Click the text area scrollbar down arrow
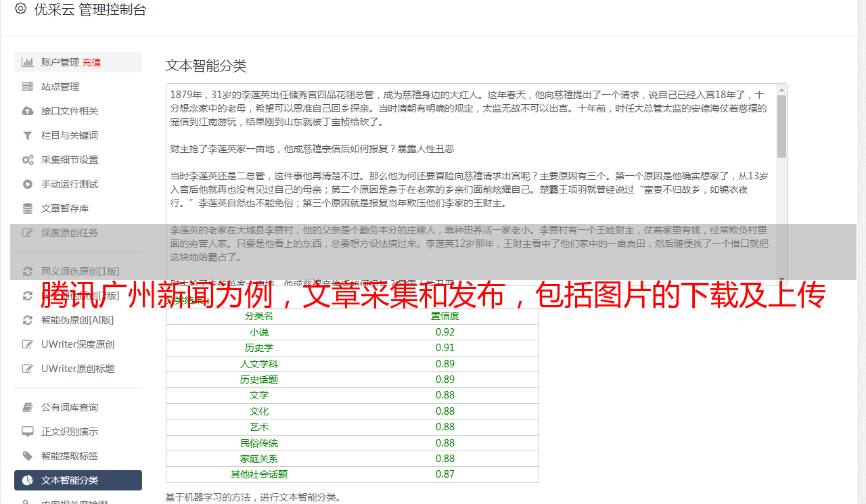866x504 pixels. pos(782,279)
